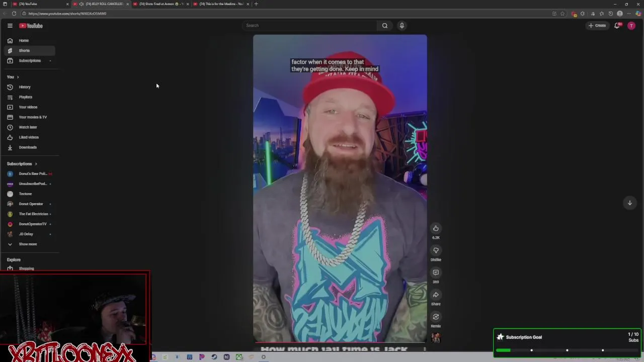Open browser history clock icon

pos(611,14)
